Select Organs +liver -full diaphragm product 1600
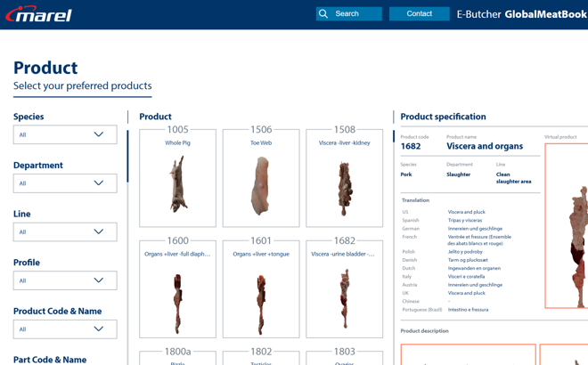The width and height of the screenshot is (588, 365). (x=177, y=290)
